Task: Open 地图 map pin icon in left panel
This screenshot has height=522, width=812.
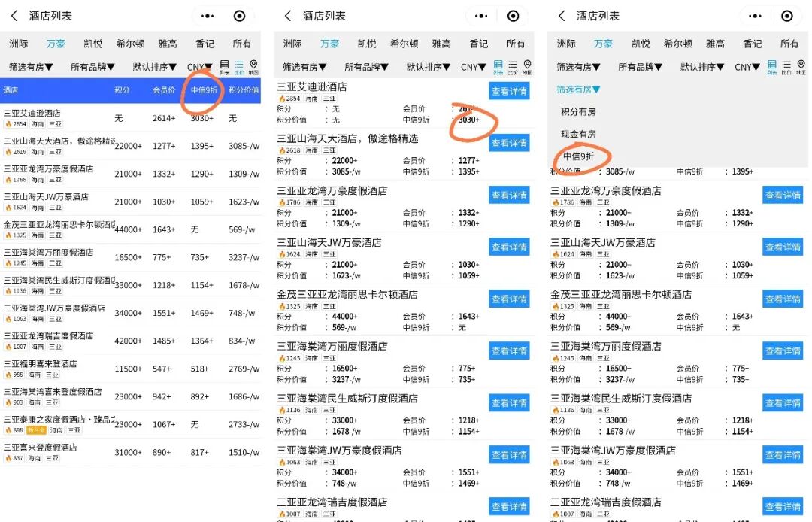Action: pyautogui.click(x=253, y=67)
